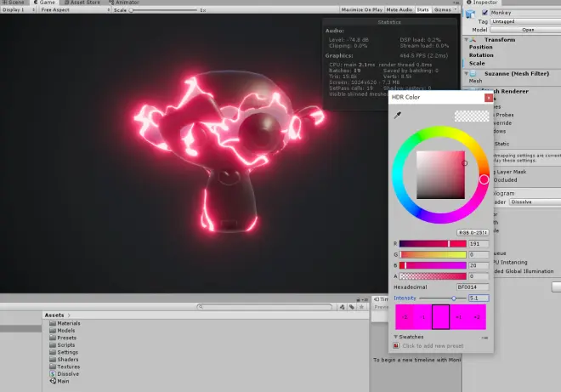This screenshot has height=392, width=561.
Task: Click the Assets breadcrumb
Action: (x=54, y=315)
